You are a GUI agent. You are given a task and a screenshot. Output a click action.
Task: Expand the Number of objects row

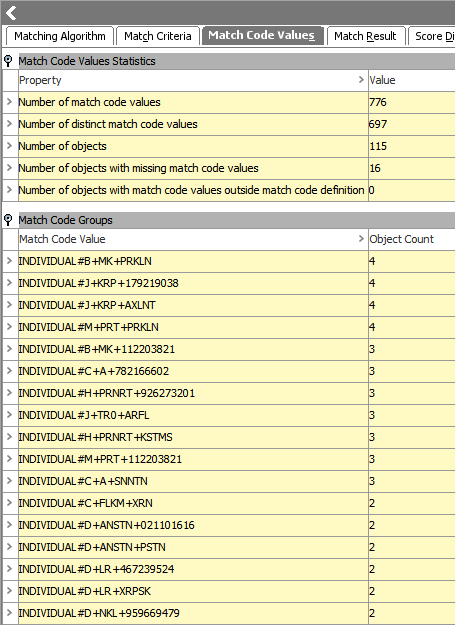[x=10, y=146]
